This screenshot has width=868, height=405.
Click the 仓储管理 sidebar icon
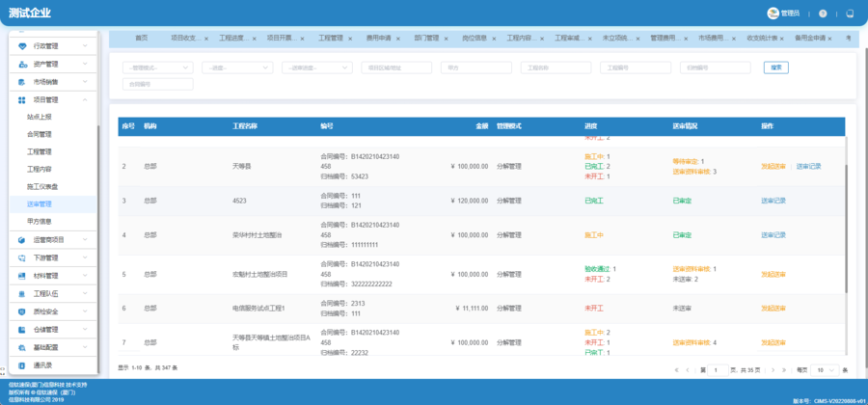(22, 330)
